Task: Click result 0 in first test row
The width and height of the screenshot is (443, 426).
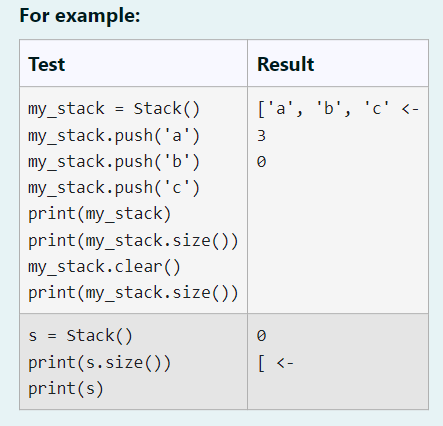Action: [x=261, y=162]
